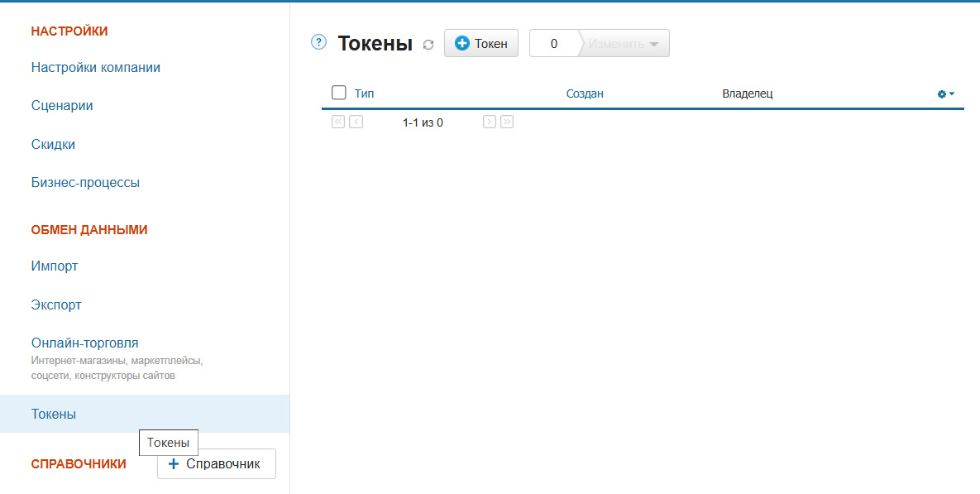Sort by Создан column

click(x=585, y=94)
